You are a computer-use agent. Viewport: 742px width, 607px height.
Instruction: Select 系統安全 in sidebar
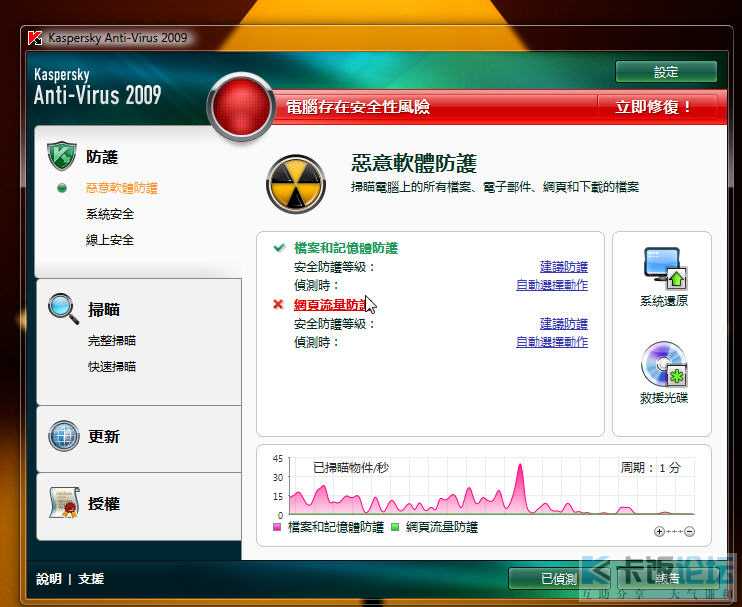point(110,214)
